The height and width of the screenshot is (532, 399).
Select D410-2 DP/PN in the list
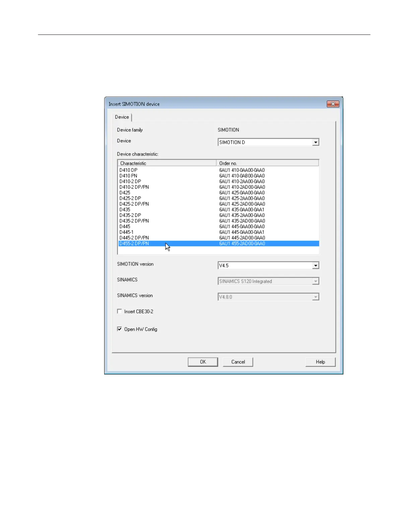218,187
